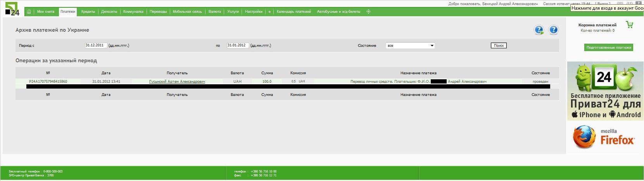Open the Коммуналка menu

(133, 12)
